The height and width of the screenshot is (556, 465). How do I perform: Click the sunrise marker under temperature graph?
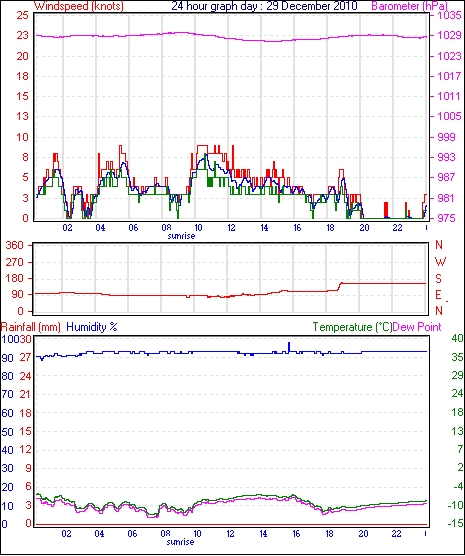point(181,542)
